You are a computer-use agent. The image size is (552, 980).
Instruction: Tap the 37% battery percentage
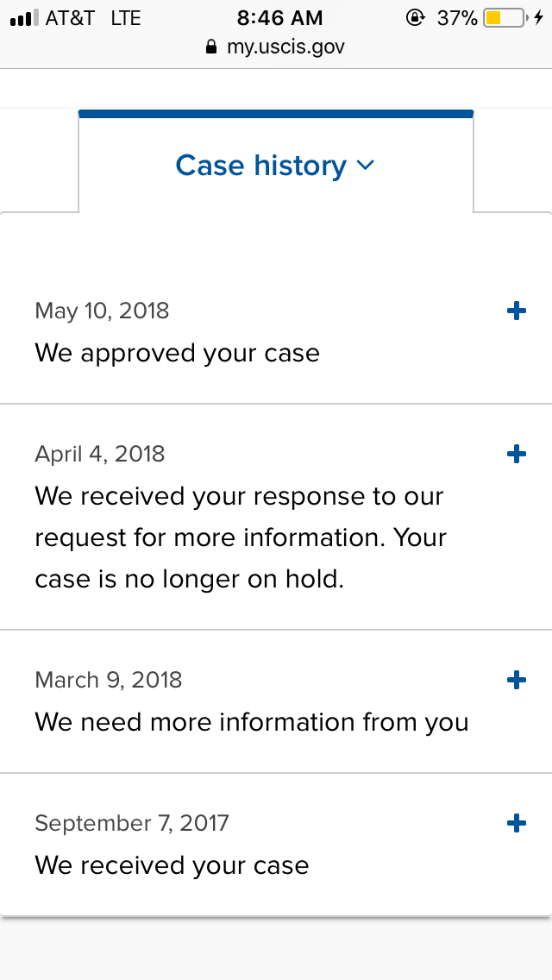(x=458, y=18)
